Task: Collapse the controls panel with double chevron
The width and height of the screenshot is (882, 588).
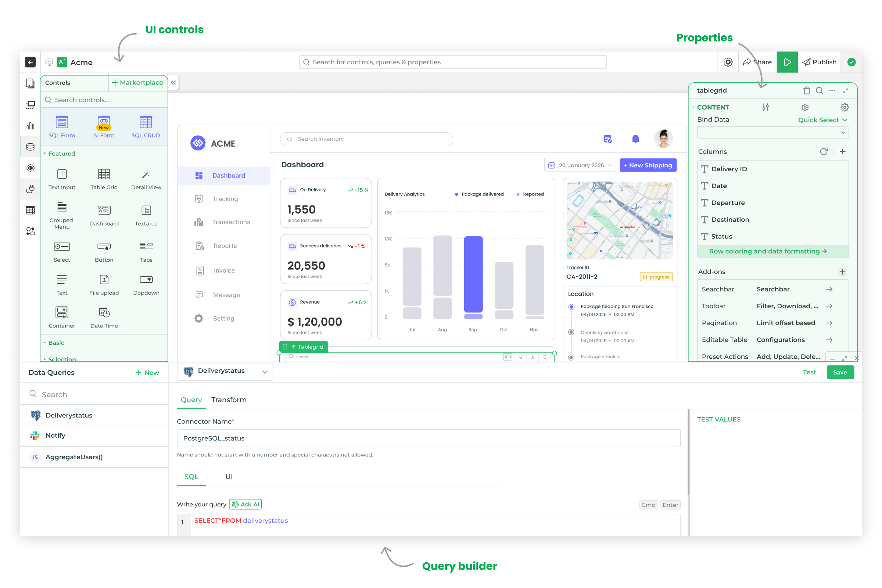Action: click(x=173, y=82)
